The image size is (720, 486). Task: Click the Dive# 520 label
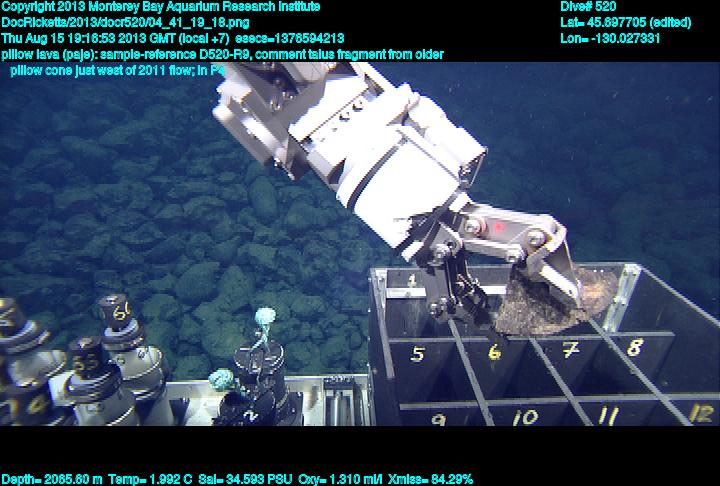click(x=589, y=6)
